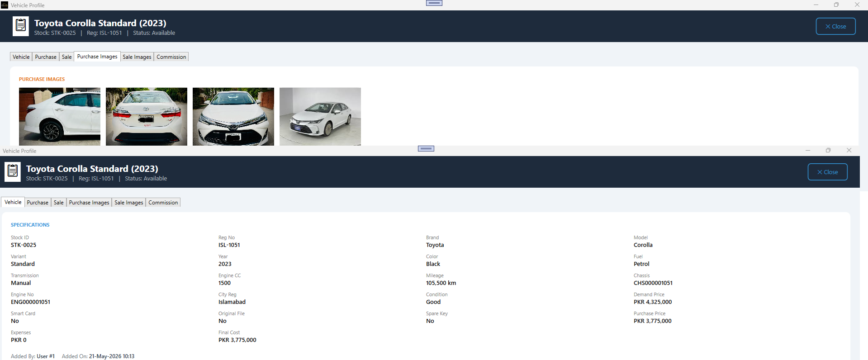Click the clipboard icon in the Purchase Images window header
The width and height of the screenshot is (868, 360).
click(21, 26)
